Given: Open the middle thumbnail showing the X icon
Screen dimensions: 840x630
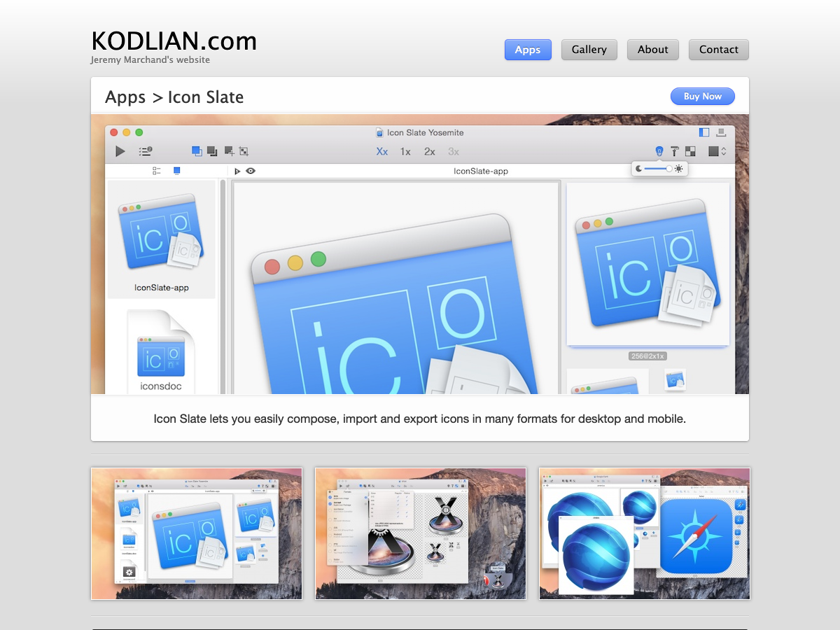Looking at the screenshot, I should (421, 533).
